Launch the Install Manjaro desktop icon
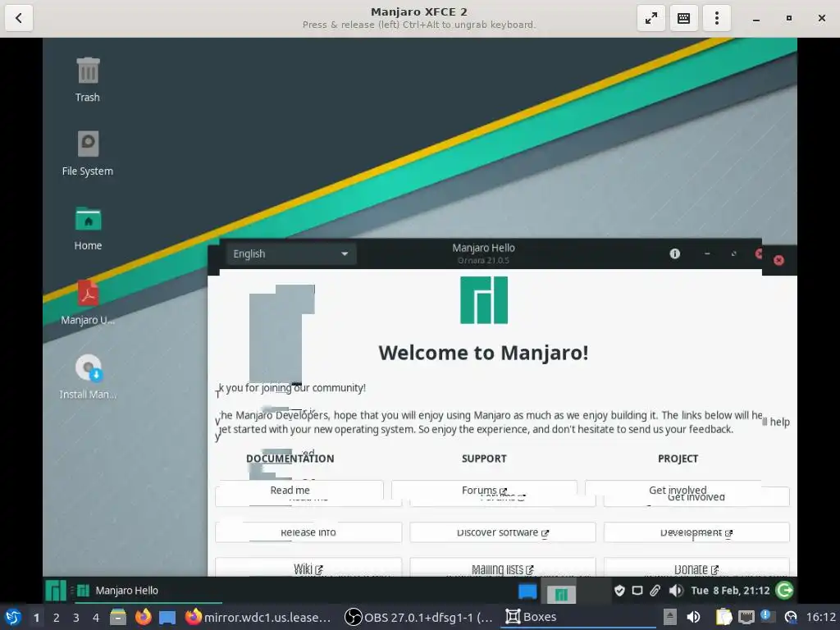The height and width of the screenshot is (630, 840). (x=88, y=376)
